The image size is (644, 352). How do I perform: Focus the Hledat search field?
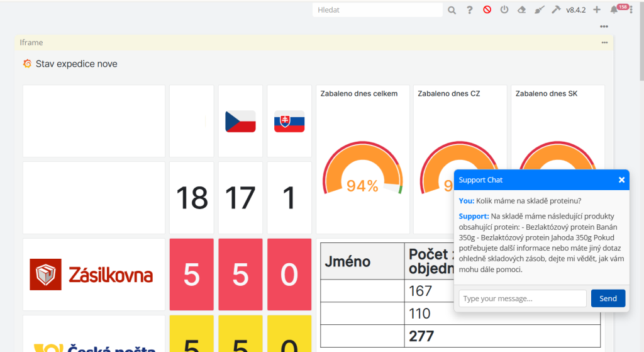(377, 10)
